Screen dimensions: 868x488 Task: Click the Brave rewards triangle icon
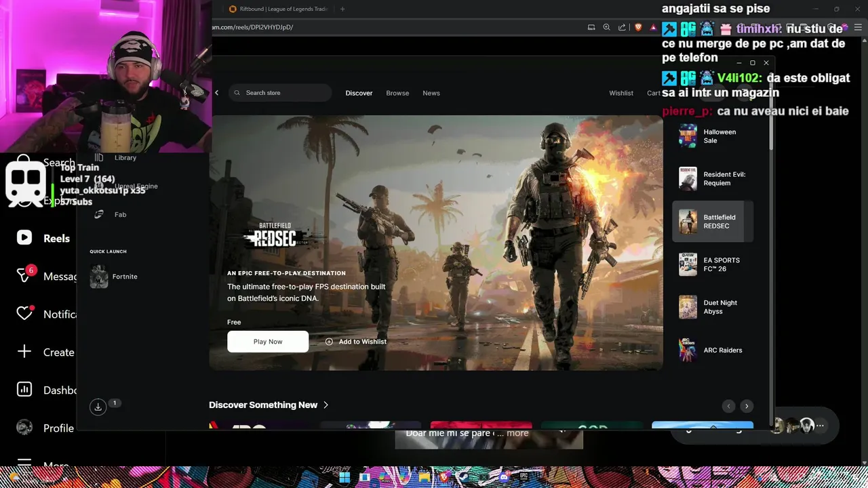[x=654, y=27]
